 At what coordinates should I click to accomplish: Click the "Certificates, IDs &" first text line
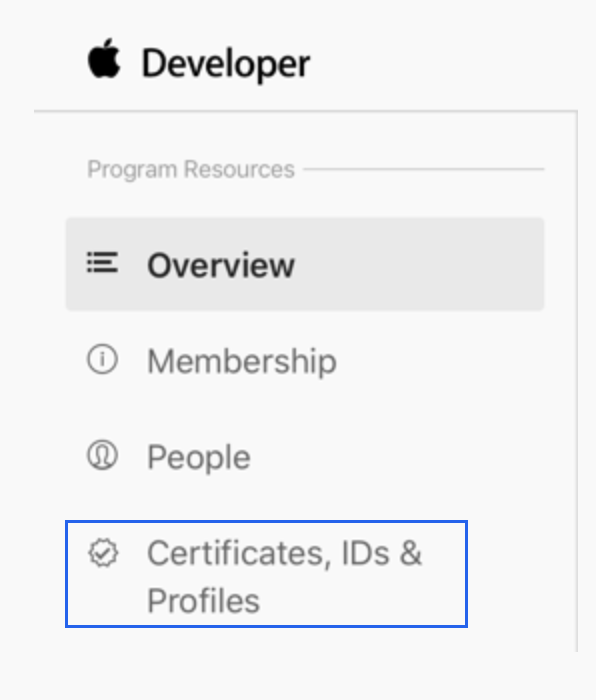tap(284, 554)
